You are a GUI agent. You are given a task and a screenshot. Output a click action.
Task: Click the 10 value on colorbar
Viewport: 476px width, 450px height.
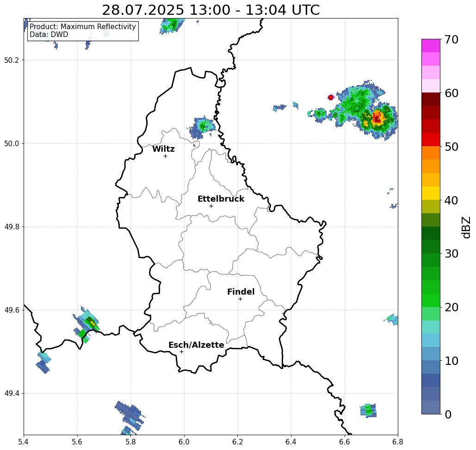[451, 361]
